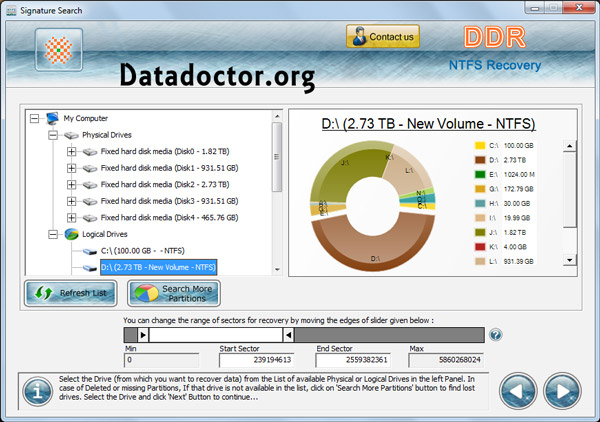Image resolution: width=600 pixels, height=422 pixels.
Task: Click legend entry I:\ 19.99 GB
Action: 503,218
